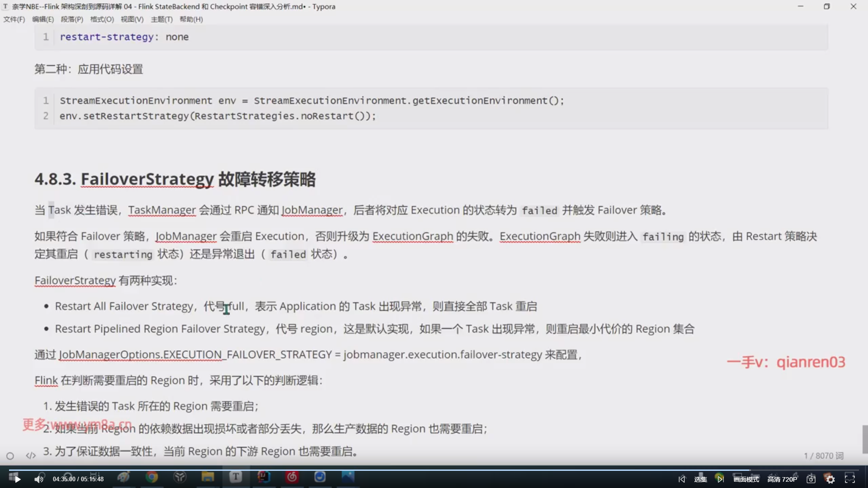Skip to the previous episode

tap(682, 479)
